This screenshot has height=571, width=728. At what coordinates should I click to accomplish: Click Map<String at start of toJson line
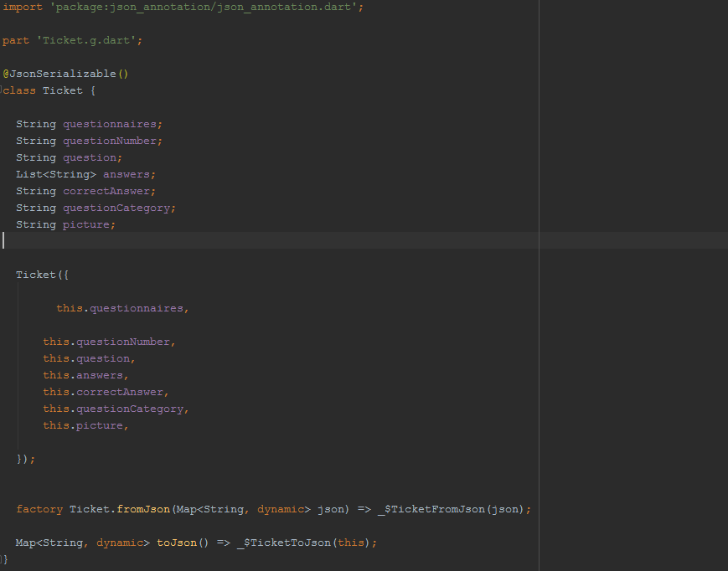(49, 543)
